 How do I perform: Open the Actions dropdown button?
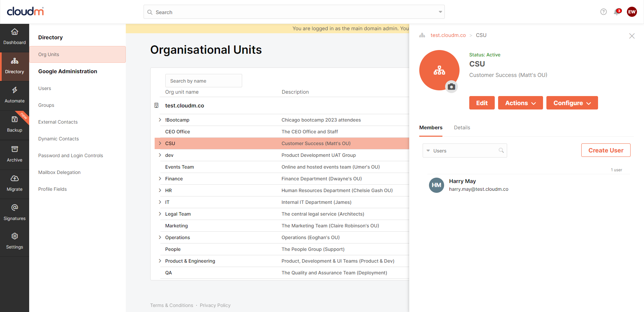[x=520, y=103]
